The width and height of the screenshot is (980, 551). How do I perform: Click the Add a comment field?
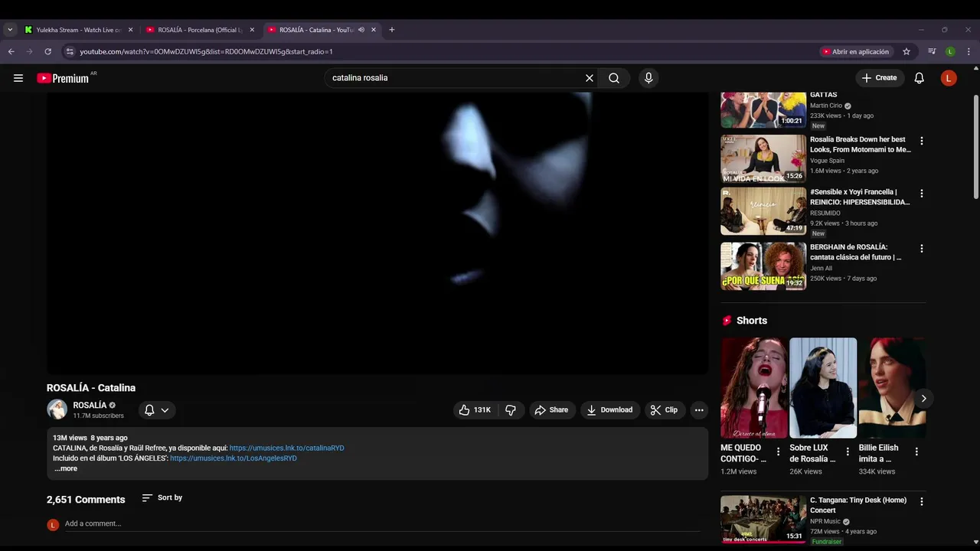tap(383, 523)
